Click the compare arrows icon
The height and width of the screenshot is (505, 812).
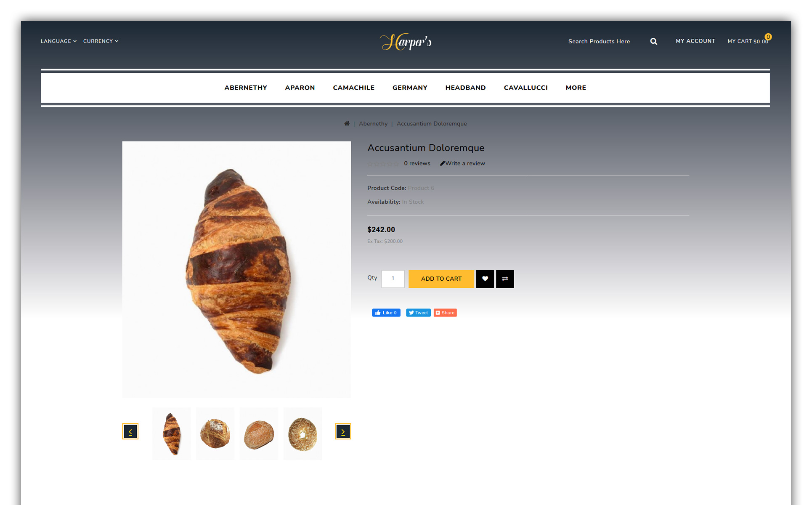click(x=505, y=279)
